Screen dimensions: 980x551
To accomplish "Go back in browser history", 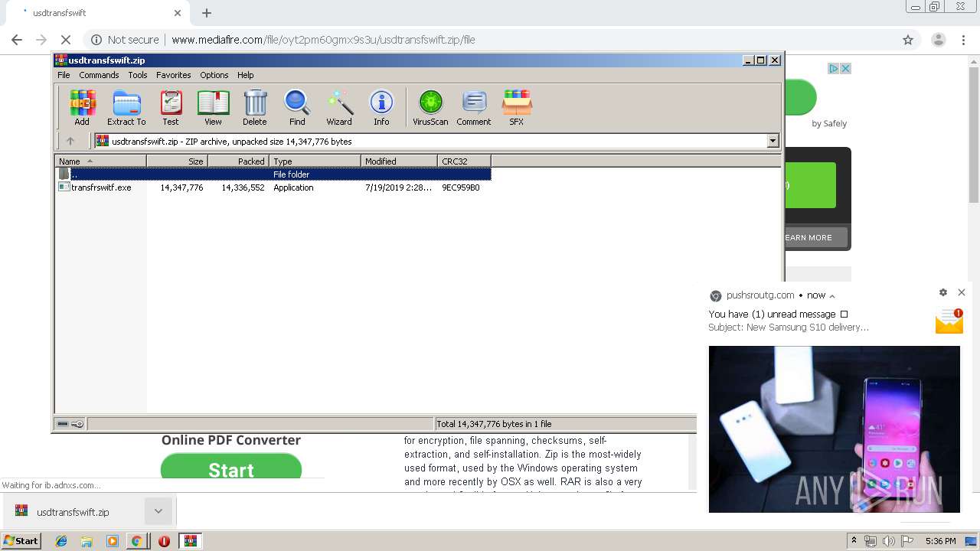I will click(x=17, y=40).
